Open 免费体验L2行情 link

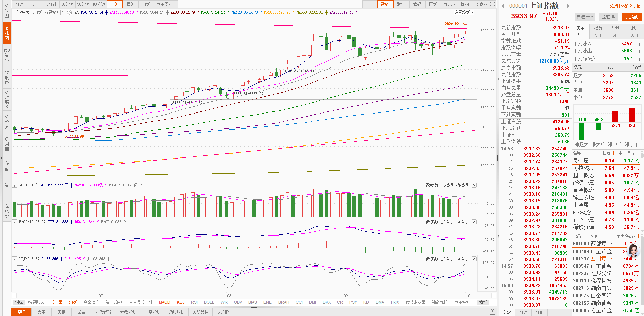click(625, 6)
